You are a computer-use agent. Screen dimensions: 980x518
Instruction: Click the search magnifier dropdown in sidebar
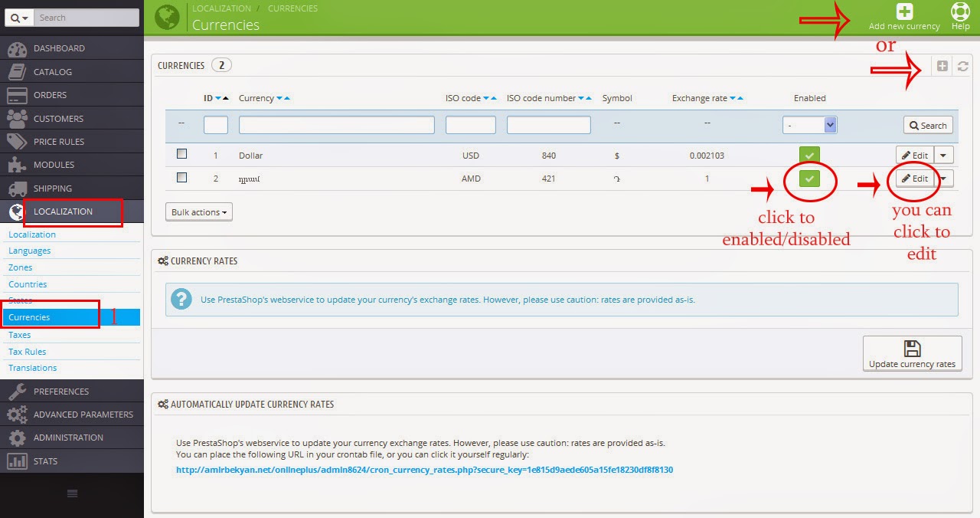pyautogui.click(x=19, y=18)
